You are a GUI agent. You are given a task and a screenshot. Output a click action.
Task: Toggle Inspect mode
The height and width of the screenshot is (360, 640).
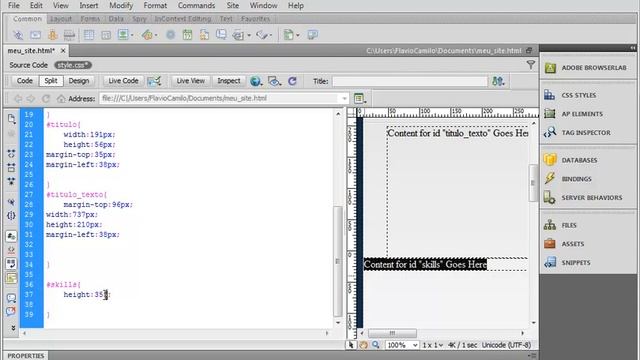[x=229, y=81]
